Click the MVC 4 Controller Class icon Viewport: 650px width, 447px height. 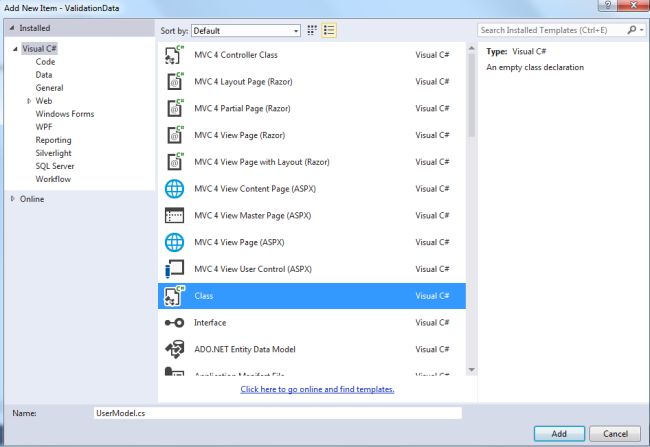174,55
